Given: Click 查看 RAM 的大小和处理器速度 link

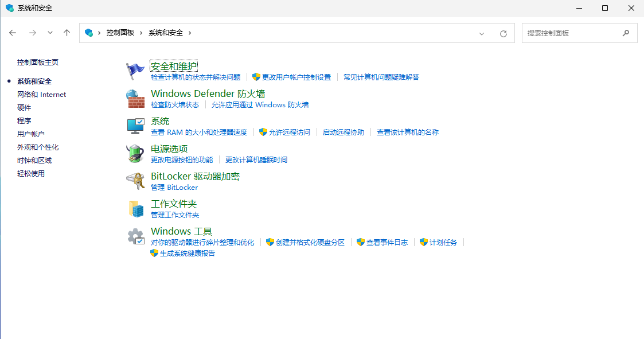Looking at the screenshot, I should point(199,133).
